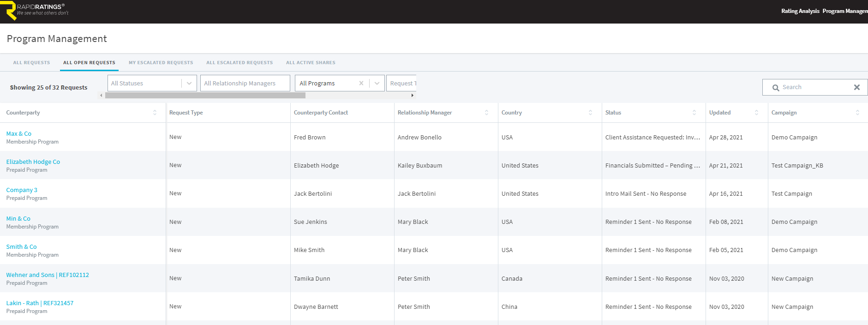This screenshot has height=325, width=868.
Task: Open the Company 3 counterparty link
Action: pyautogui.click(x=22, y=190)
